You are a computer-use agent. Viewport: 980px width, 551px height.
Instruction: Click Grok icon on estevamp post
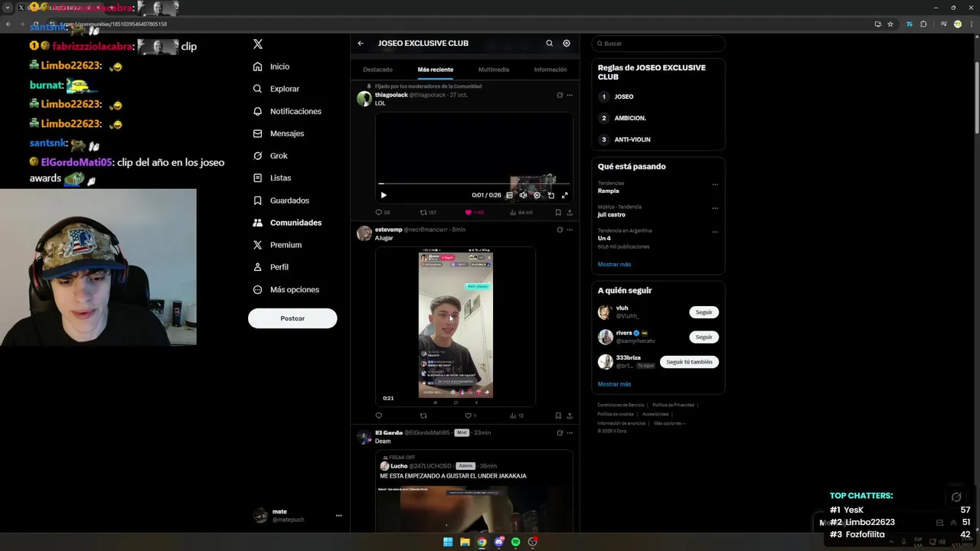(560, 230)
